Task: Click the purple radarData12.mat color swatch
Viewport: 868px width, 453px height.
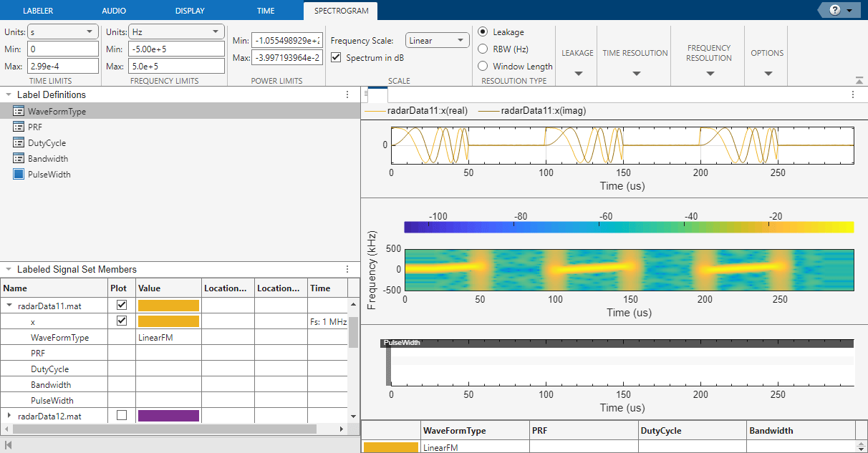Action: point(168,416)
